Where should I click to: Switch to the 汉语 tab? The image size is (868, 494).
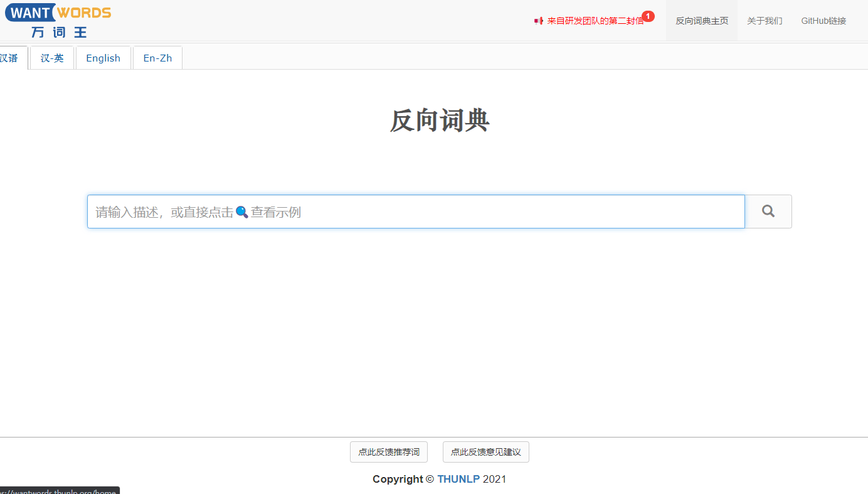point(9,58)
